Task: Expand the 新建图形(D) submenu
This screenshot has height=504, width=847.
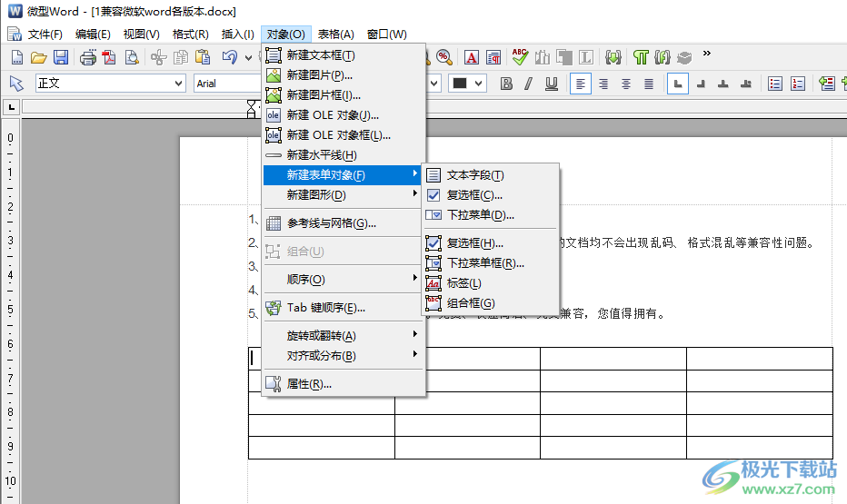Action: click(343, 195)
